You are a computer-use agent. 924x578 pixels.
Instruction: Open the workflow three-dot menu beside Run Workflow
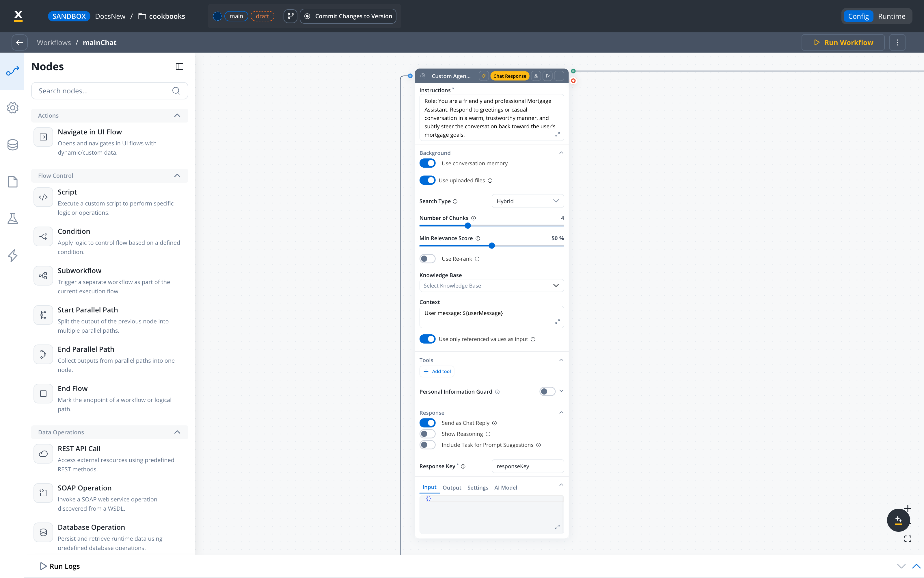897,42
